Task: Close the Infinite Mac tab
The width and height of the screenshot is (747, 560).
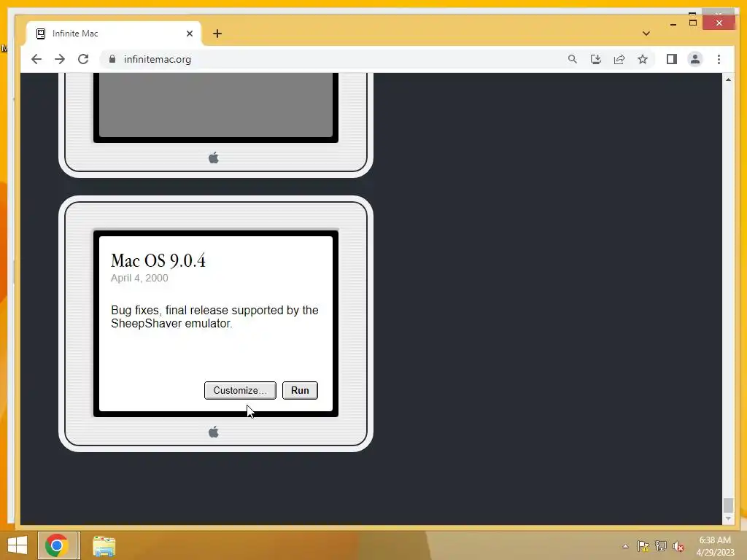Action: (190, 34)
